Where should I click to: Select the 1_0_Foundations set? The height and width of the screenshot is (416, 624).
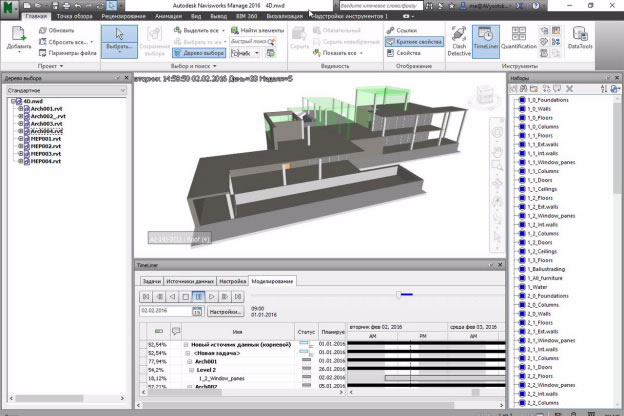[x=548, y=100]
